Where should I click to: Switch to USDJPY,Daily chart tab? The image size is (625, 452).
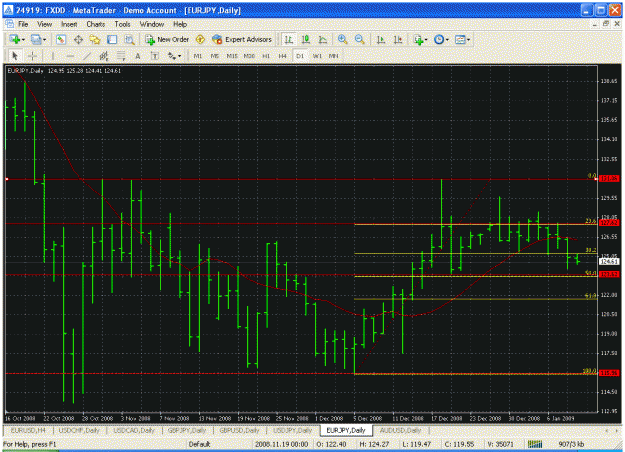(x=292, y=430)
